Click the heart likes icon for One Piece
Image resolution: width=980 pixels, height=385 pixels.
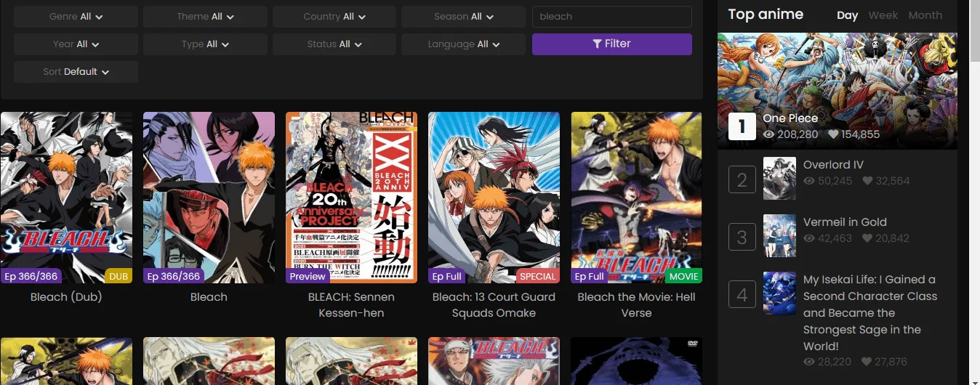coord(833,134)
